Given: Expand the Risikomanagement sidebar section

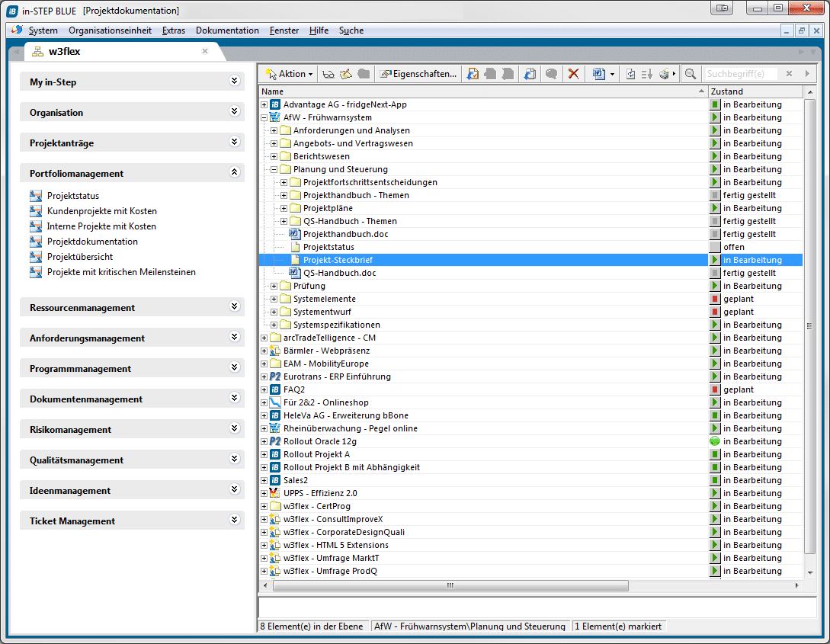Looking at the screenshot, I should 234,429.
